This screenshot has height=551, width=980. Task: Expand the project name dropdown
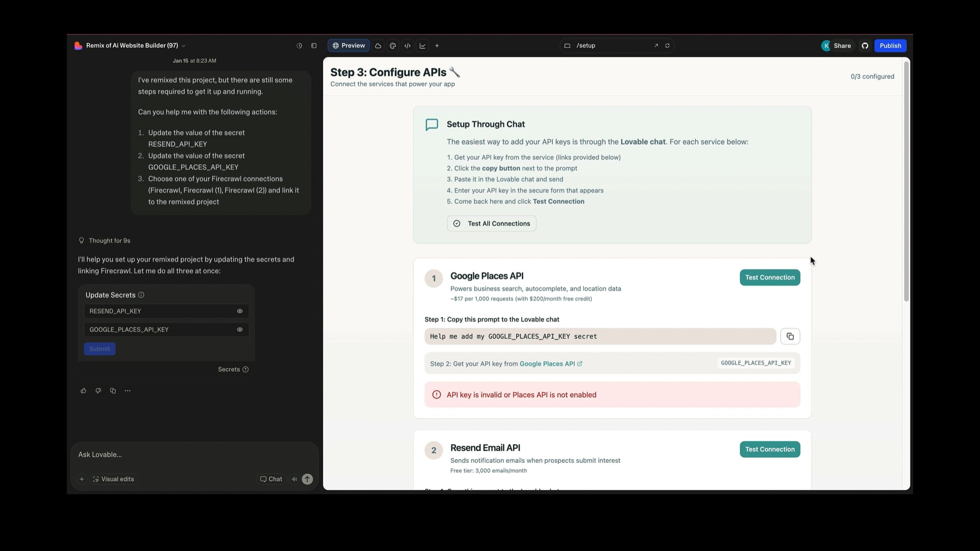pos(184,46)
